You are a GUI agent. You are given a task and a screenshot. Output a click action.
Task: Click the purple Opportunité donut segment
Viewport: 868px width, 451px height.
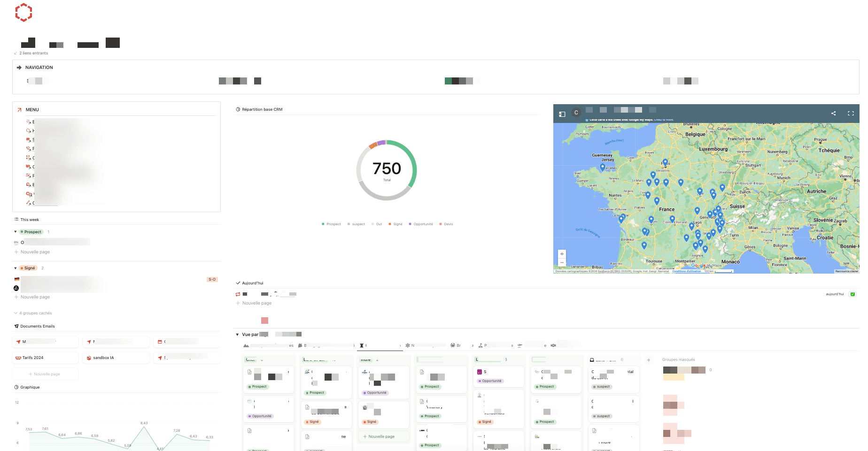click(x=381, y=142)
